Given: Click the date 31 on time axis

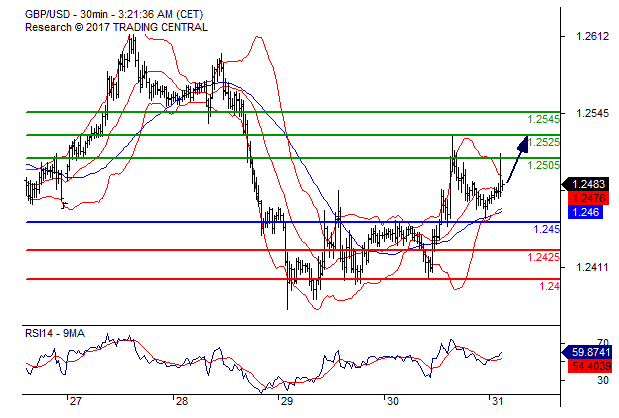Looking at the screenshot, I should (497, 401).
